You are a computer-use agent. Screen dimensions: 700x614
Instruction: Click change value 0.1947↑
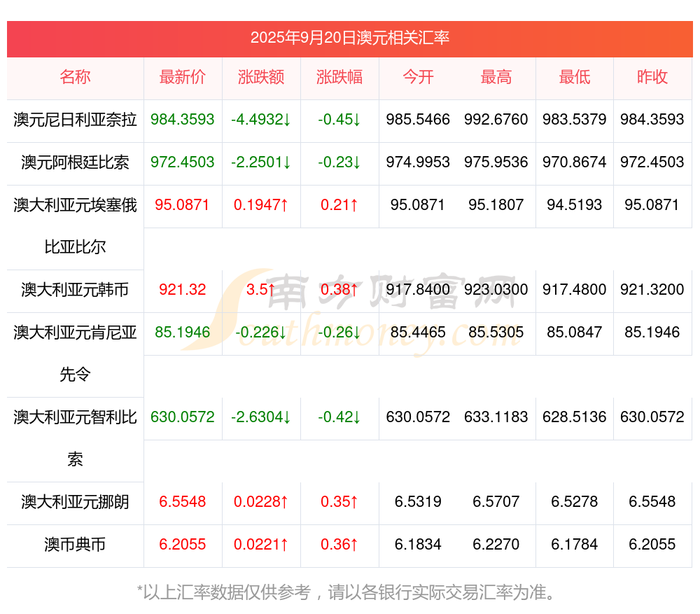[x=261, y=205]
